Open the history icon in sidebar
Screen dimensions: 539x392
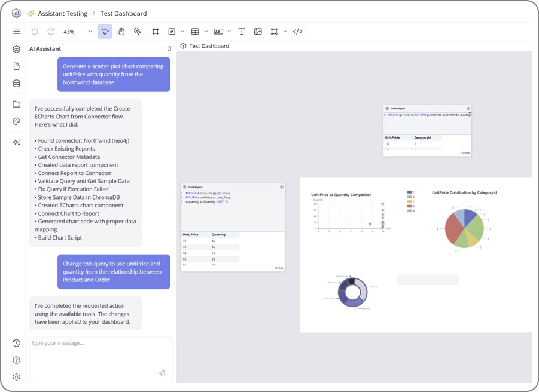(16, 343)
